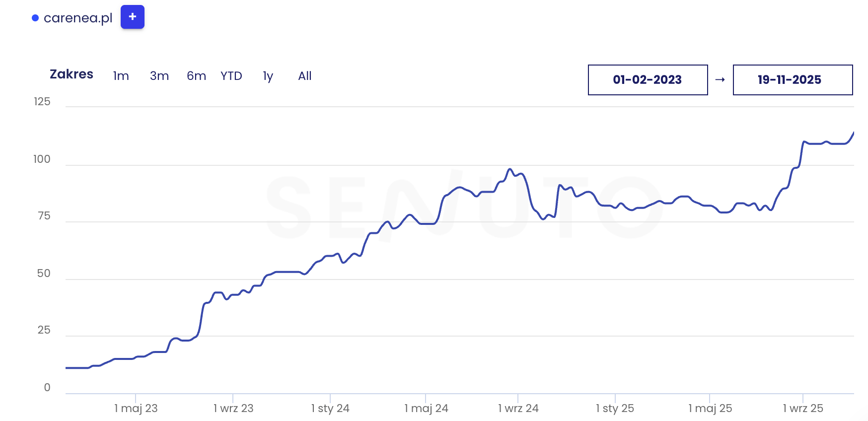Click the blue dot next to carenea.pl
Image resolution: width=868 pixels, height=421 pixels.
point(35,18)
